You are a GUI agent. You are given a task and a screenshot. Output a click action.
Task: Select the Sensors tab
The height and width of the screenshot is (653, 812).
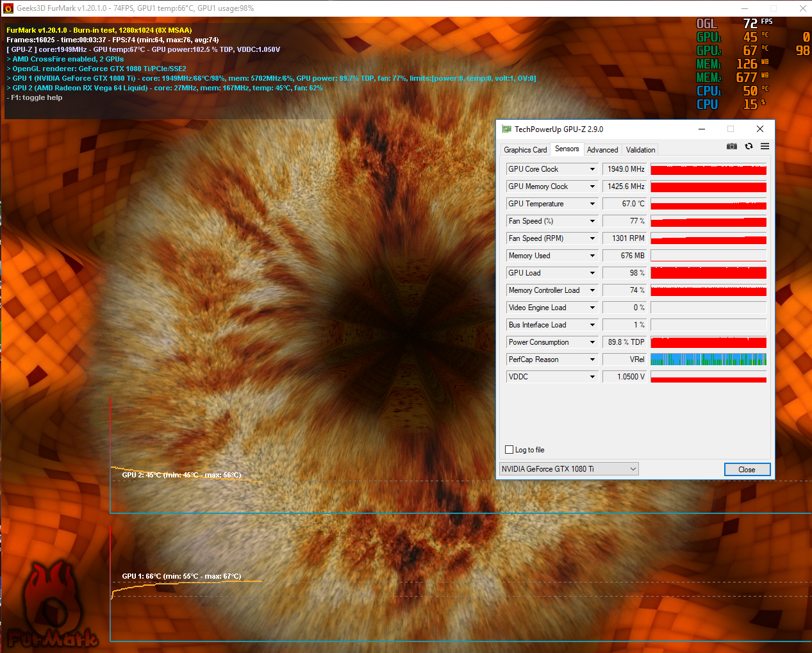point(567,149)
